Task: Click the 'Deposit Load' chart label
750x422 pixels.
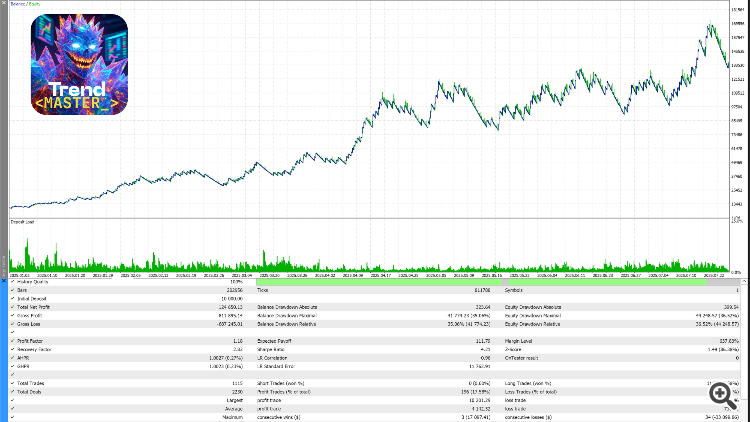Action: point(22,222)
